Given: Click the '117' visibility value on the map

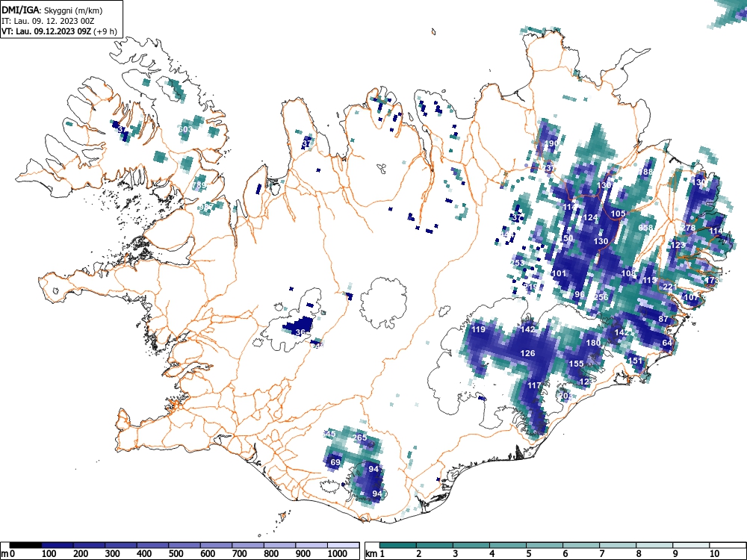Looking at the screenshot, I should (535, 385).
